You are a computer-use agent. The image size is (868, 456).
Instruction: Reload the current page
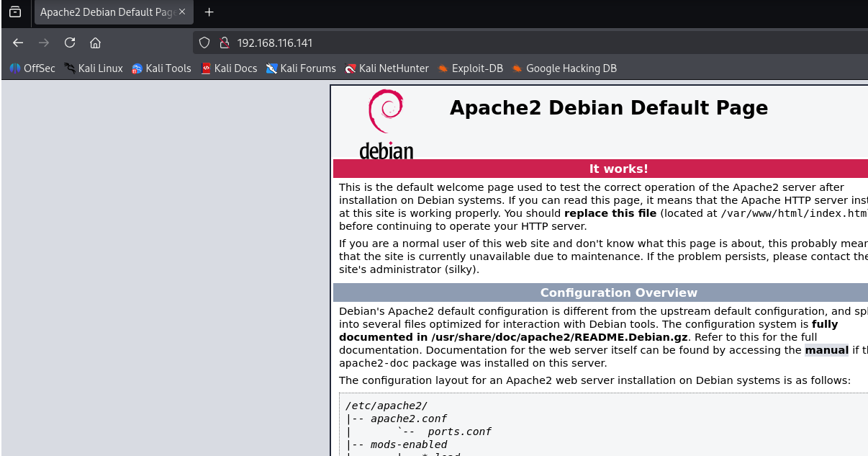[x=70, y=43]
